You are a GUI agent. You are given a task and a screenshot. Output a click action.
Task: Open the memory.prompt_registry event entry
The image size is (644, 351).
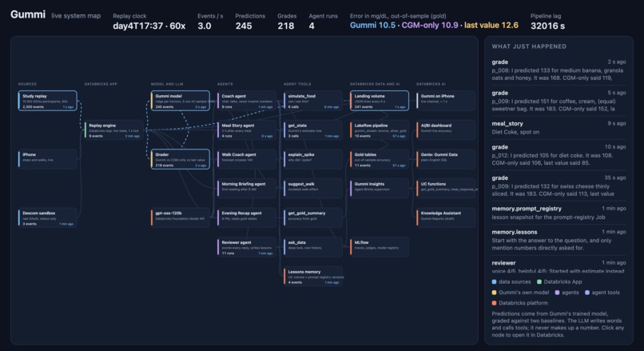[x=559, y=213]
